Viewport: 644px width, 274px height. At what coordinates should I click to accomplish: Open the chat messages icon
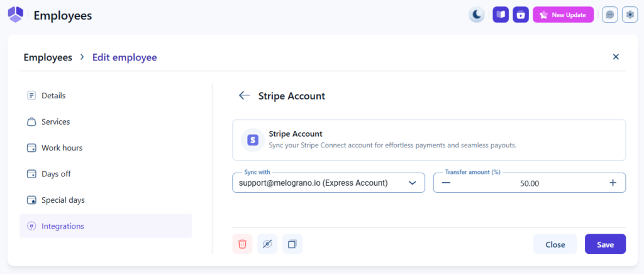click(x=609, y=15)
